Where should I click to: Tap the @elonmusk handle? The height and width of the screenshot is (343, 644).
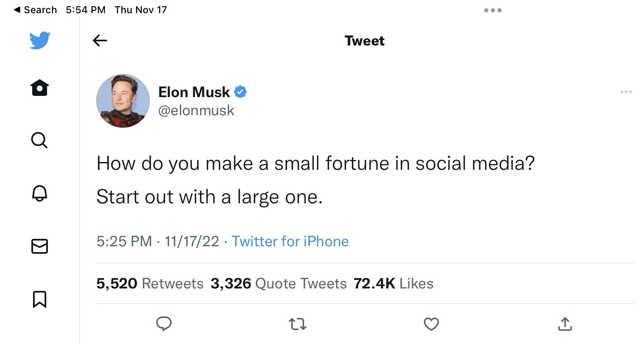(197, 111)
